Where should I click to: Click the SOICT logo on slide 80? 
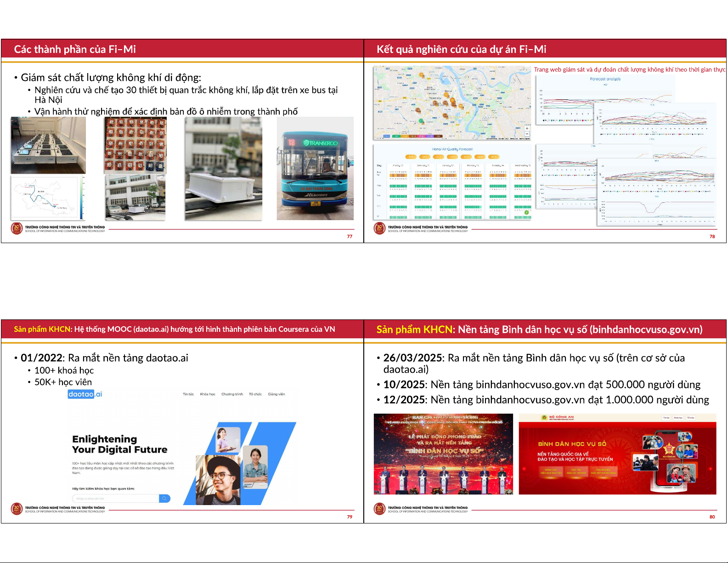[x=379, y=509]
